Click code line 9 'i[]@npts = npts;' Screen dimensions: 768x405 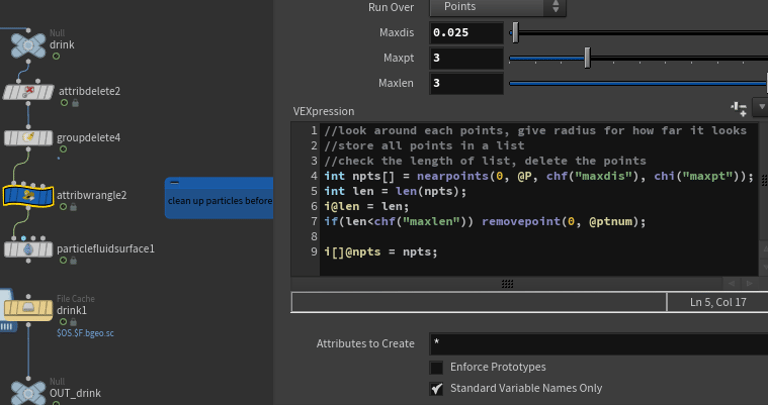[381, 252]
